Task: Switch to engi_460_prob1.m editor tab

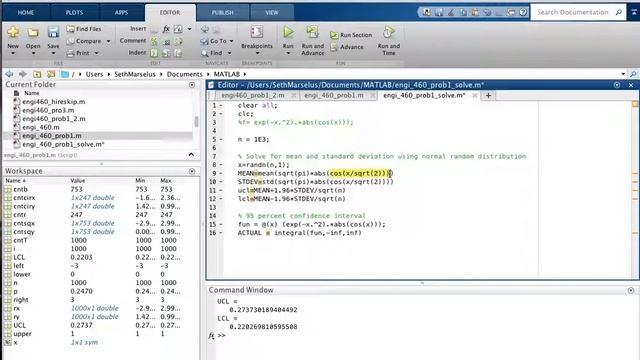Action: pos(333,95)
